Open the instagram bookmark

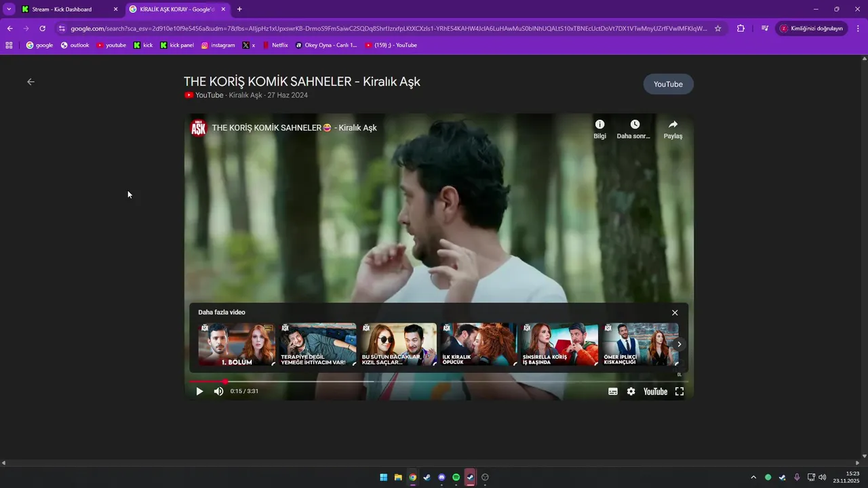(218, 45)
